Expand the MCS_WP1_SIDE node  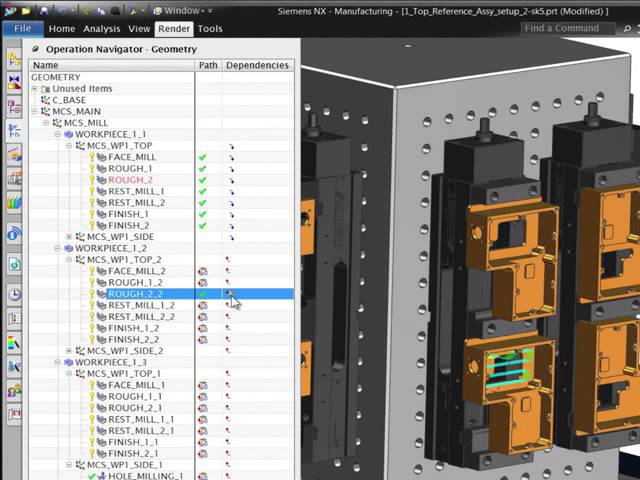[69, 237]
